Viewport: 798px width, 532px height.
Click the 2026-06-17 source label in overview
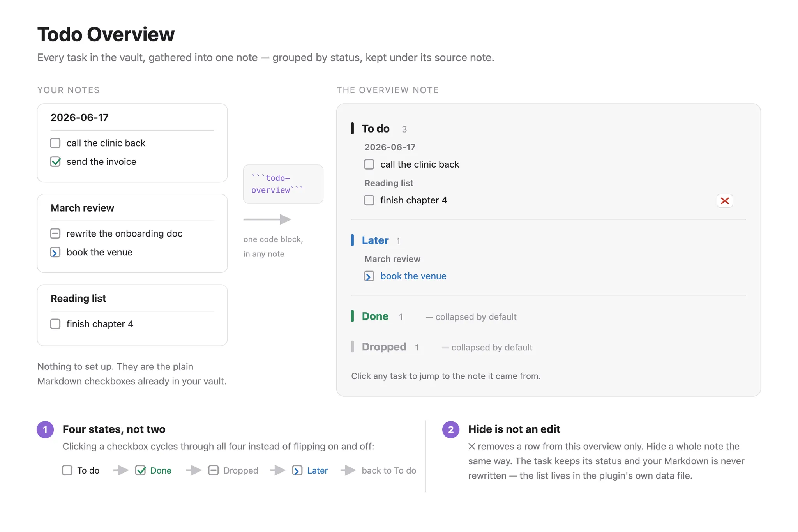pyautogui.click(x=390, y=147)
